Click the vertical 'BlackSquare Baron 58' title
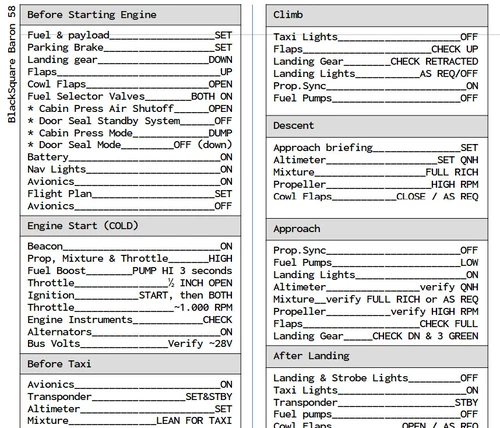The height and width of the screenshot is (428, 500). pyautogui.click(x=12, y=64)
